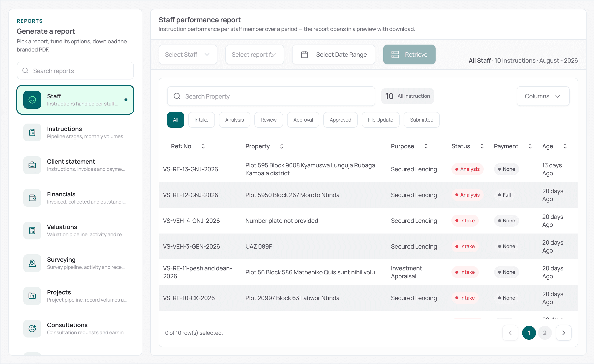This screenshot has height=364, width=594.
Task: Click the calendar icon for date range
Action: [x=304, y=54]
